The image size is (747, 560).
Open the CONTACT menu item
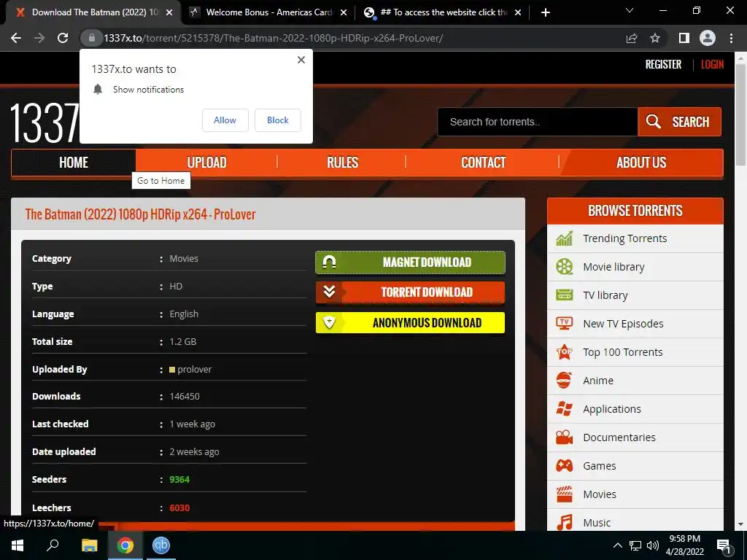[483, 163]
